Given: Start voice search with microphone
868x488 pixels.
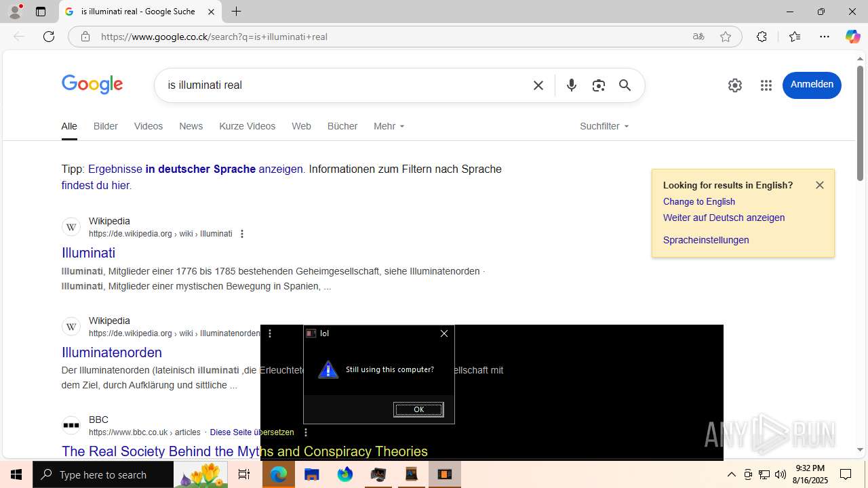Looking at the screenshot, I should [x=572, y=85].
